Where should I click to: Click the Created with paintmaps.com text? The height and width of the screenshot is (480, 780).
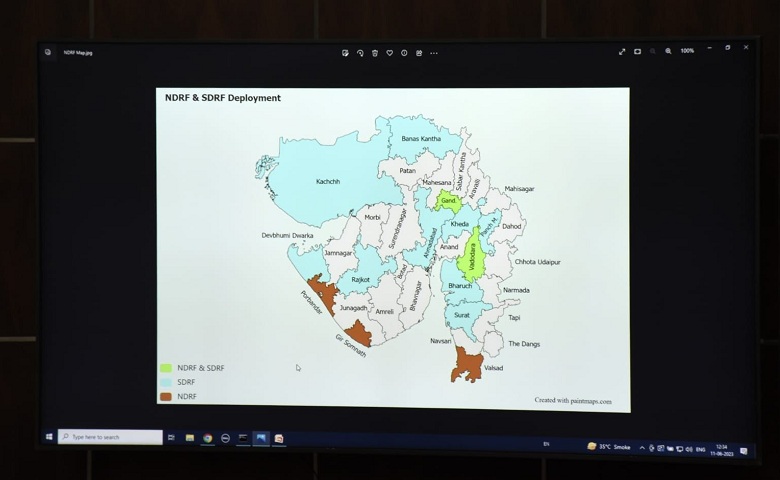tap(573, 400)
